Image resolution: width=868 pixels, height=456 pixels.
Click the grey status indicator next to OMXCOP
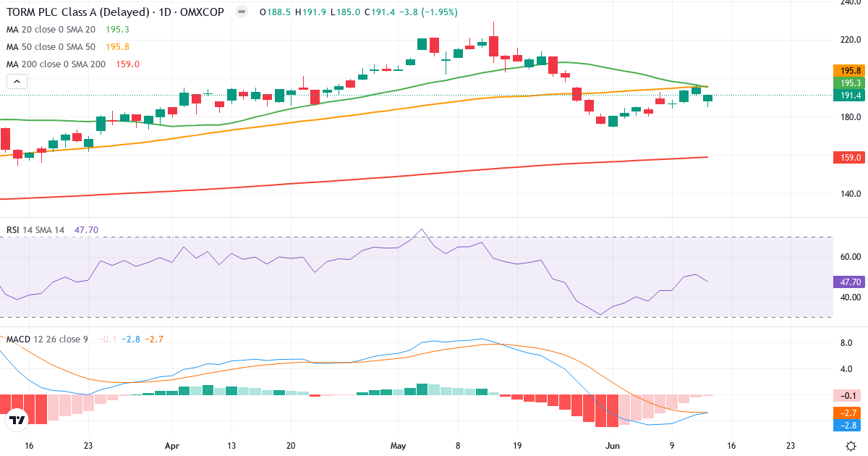coord(242,12)
